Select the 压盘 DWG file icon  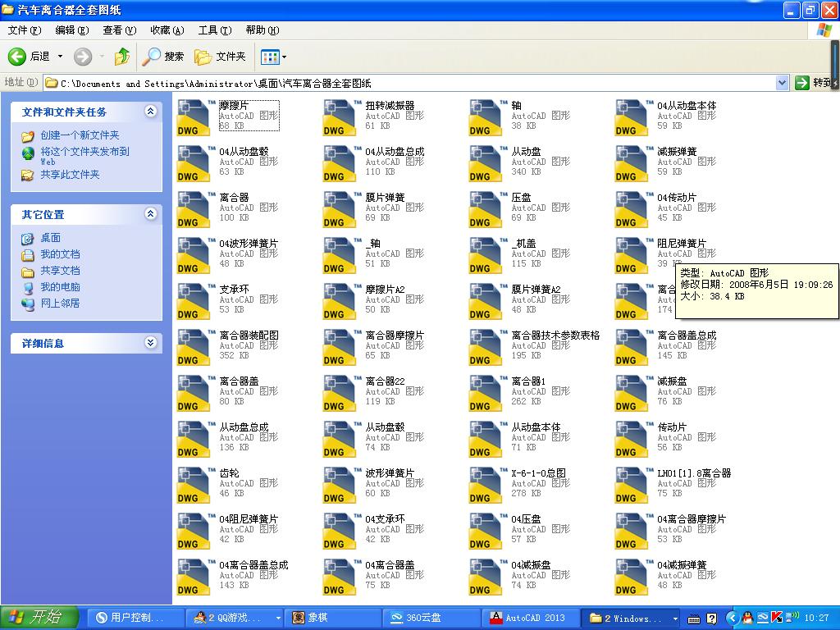click(x=486, y=210)
